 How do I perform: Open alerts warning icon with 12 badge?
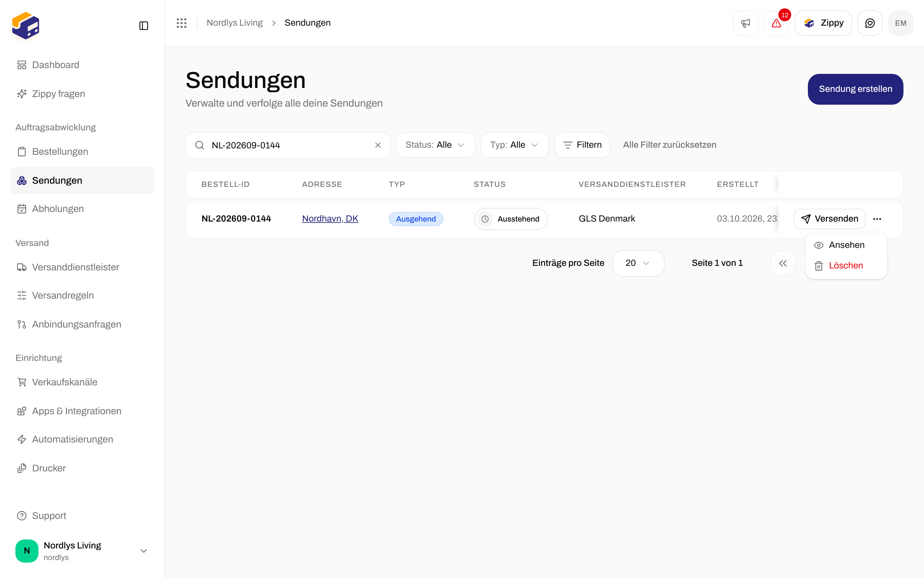point(776,23)
